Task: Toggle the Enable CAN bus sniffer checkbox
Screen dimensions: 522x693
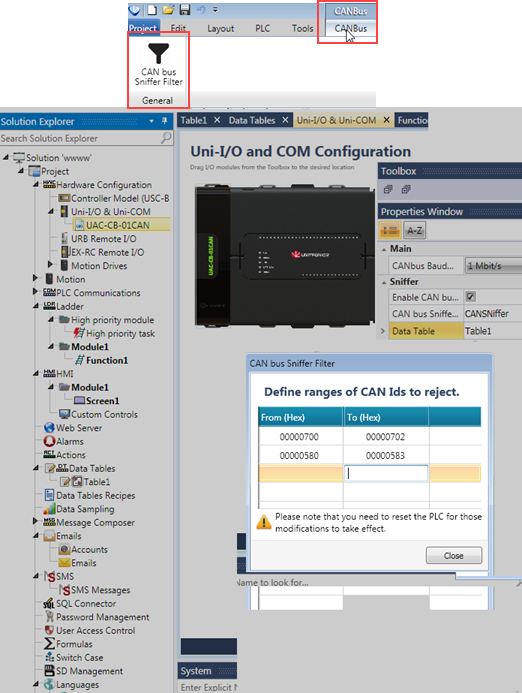Action: 471,297
